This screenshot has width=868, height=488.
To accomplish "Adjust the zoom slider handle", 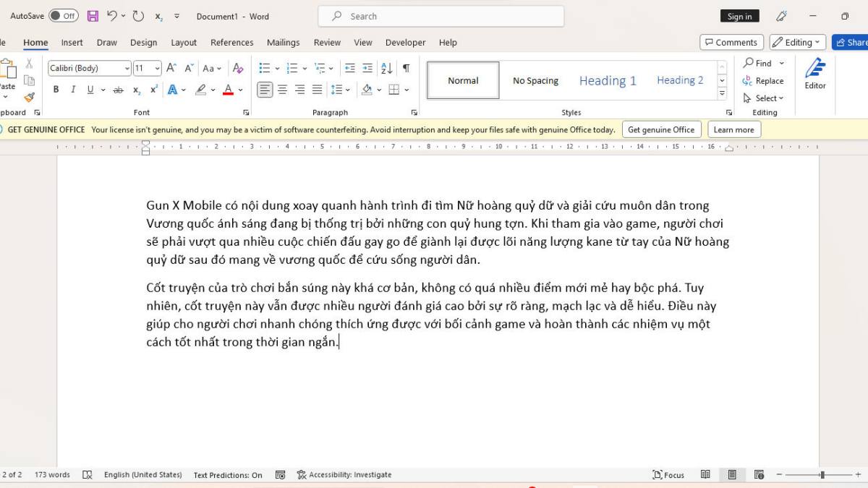I will coord(822,475).
